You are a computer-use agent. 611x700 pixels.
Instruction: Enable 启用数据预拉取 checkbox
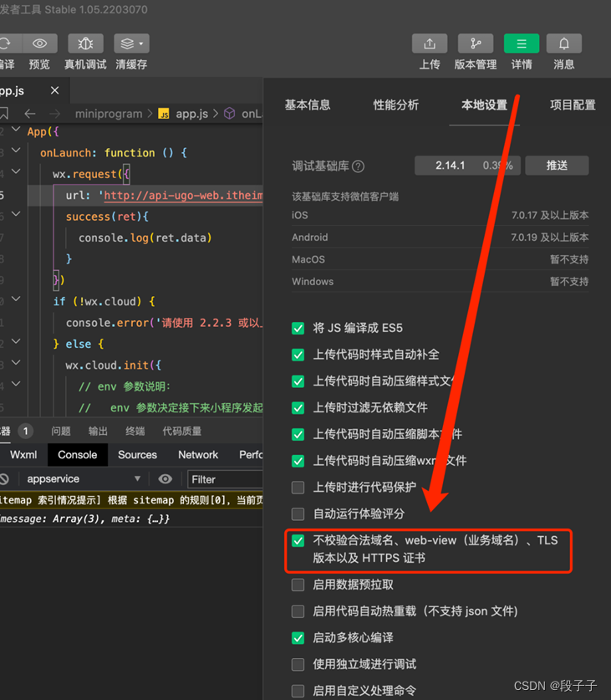tap(298, 585)
